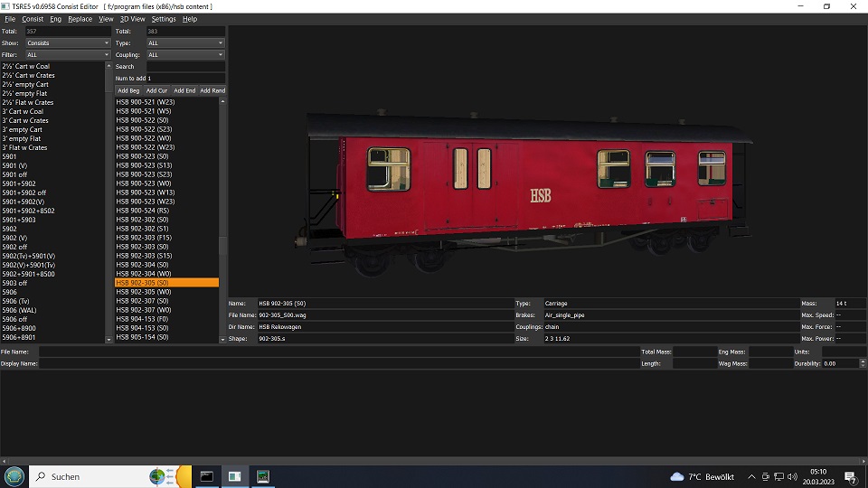Select consist '5902(Tv)+5901(V)'
Screen dimensions: 868x488
29,256
